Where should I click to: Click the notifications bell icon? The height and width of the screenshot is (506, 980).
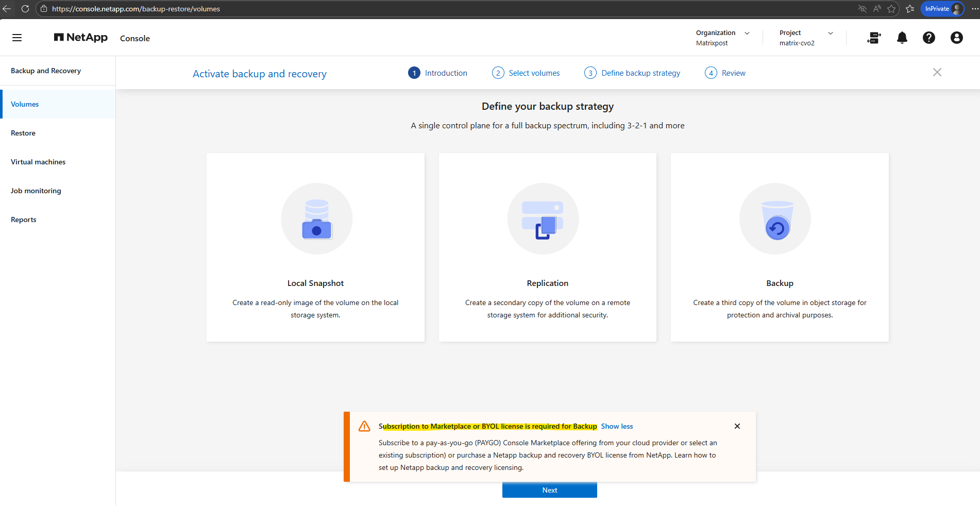coord(902,38)
